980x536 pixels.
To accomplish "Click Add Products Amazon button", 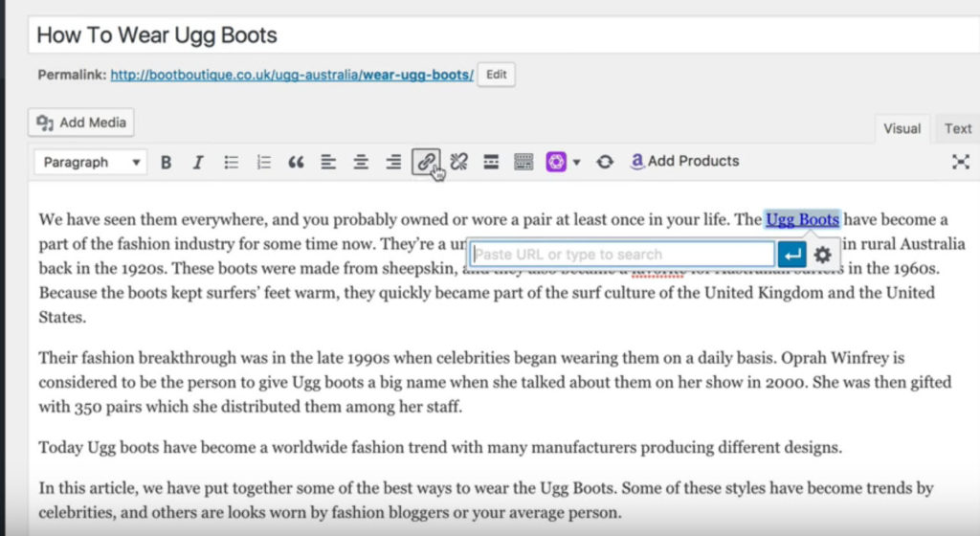I will click(685, 161).
